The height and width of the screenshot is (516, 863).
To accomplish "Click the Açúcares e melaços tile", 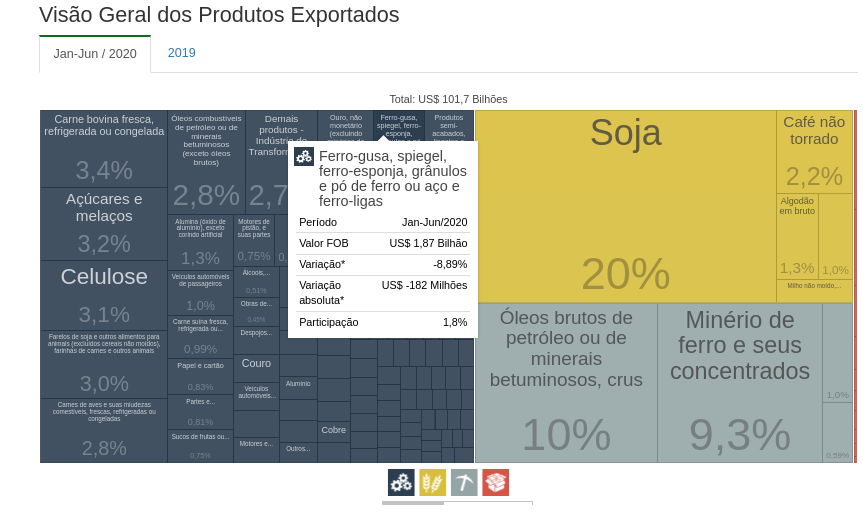I will pyautogui.click(x=104, y=224).
